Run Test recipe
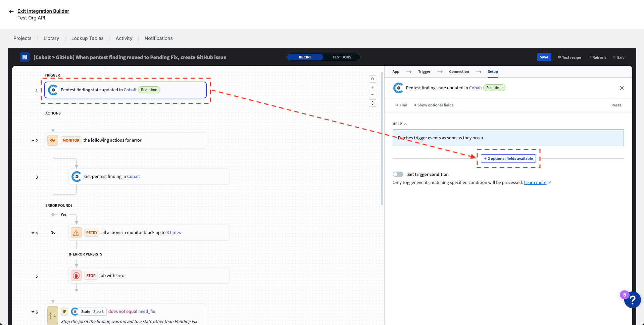This screenshot has width=644, height=325. [569, 57]
